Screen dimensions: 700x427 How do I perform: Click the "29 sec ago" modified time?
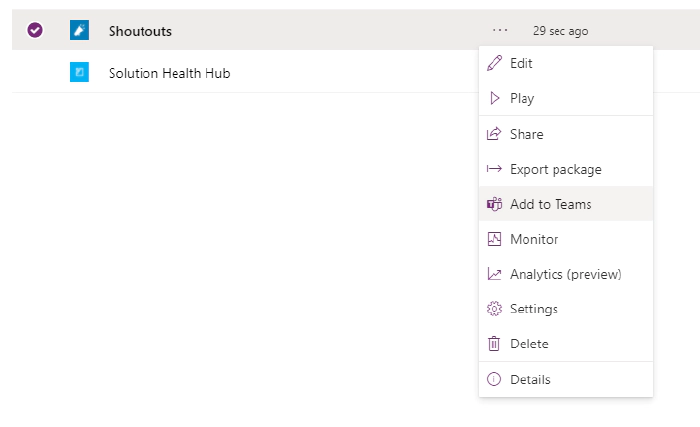pyautogui.click(x=560, y=31)
